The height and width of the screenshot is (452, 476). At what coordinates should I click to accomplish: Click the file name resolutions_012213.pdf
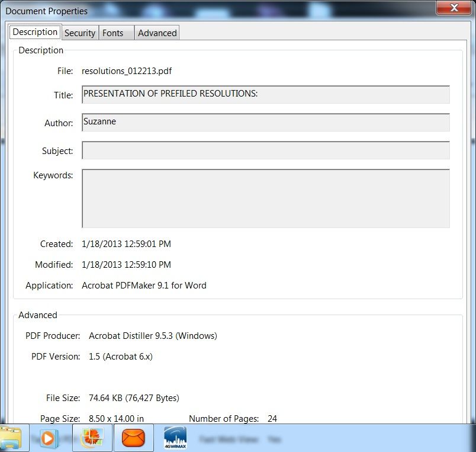coord(127,71)
